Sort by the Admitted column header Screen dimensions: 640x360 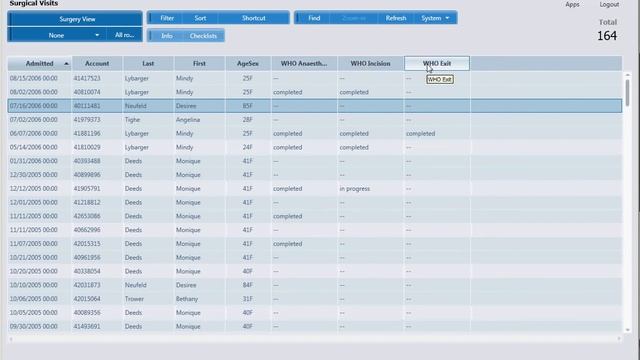pos(40,63)
